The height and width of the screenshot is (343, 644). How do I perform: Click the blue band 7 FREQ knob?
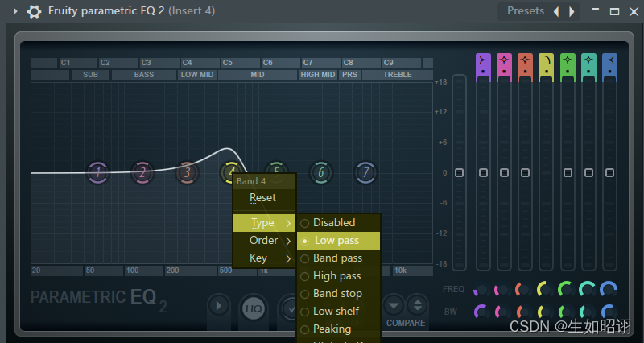609,290
